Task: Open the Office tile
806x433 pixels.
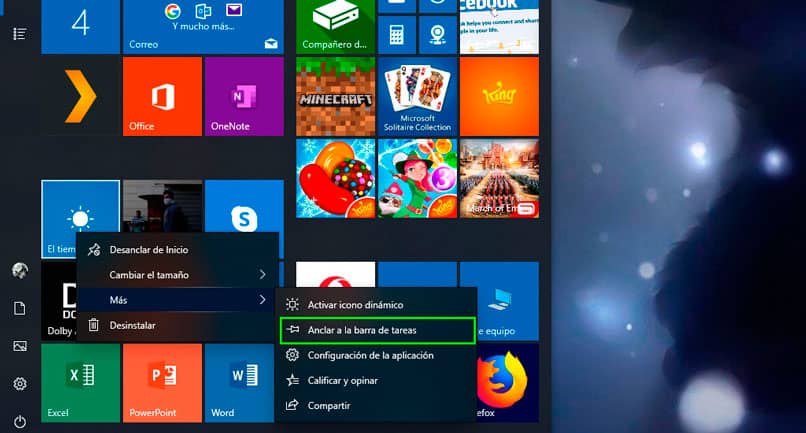Action: (x=162, y=96)
